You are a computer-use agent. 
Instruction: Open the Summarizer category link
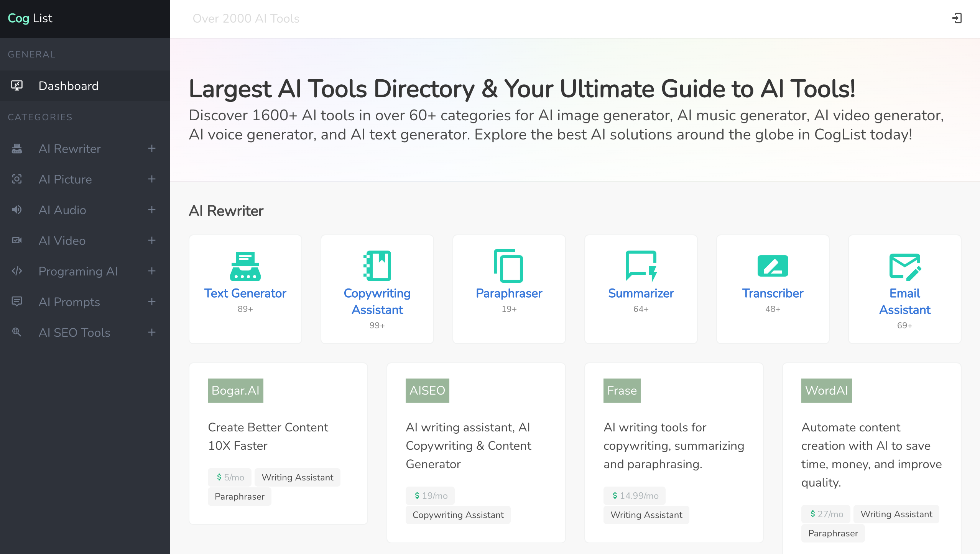coord(641,293)
